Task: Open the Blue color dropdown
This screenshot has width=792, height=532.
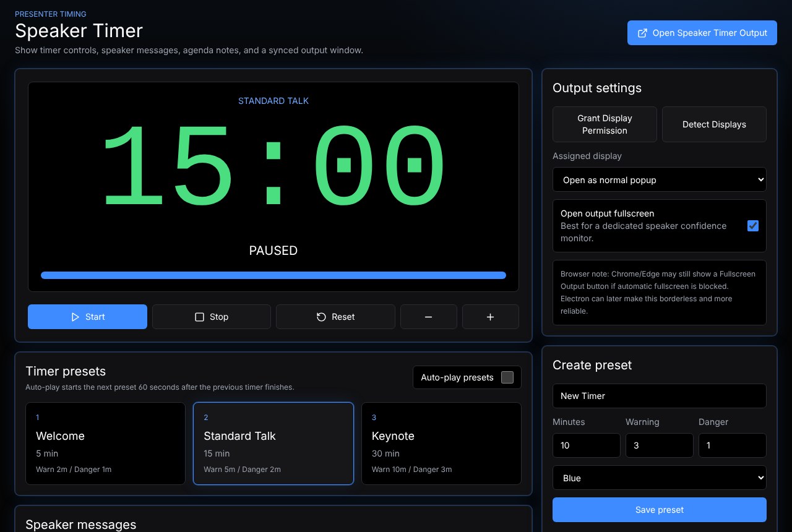Action: coord(660,478)
